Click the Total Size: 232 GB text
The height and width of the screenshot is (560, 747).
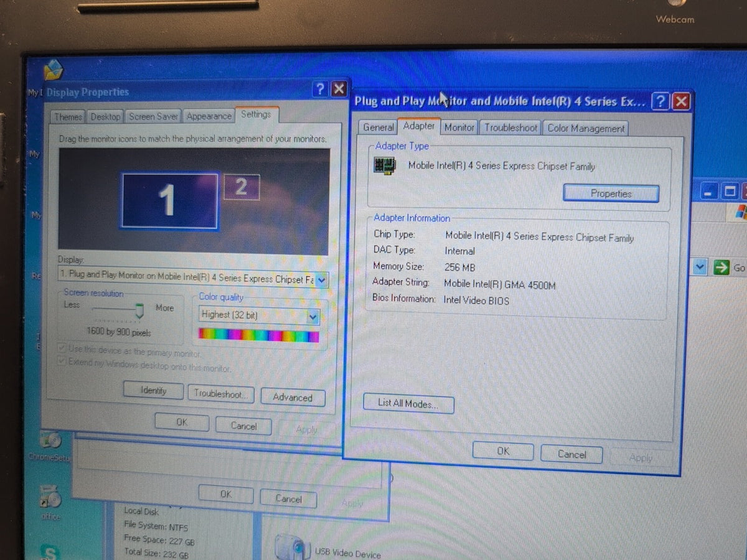click(x=156, y=553)
